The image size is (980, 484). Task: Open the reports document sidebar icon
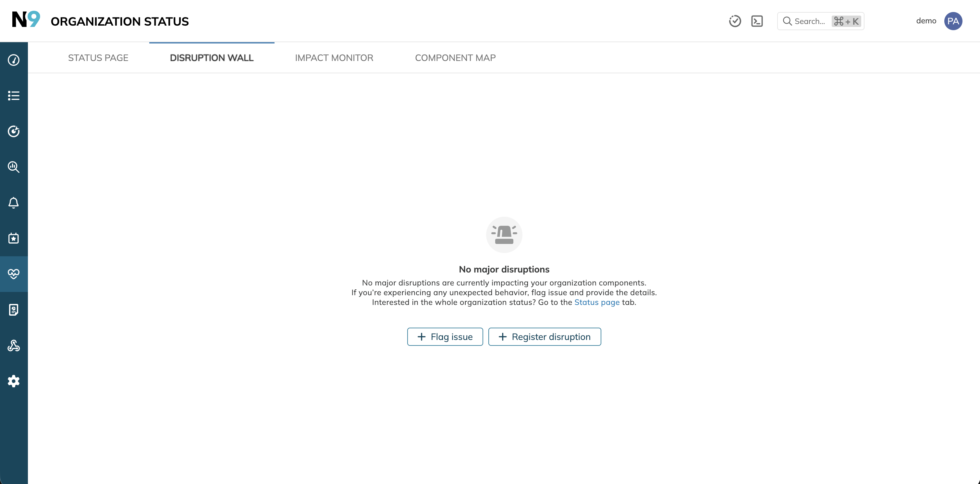point(14,310)
